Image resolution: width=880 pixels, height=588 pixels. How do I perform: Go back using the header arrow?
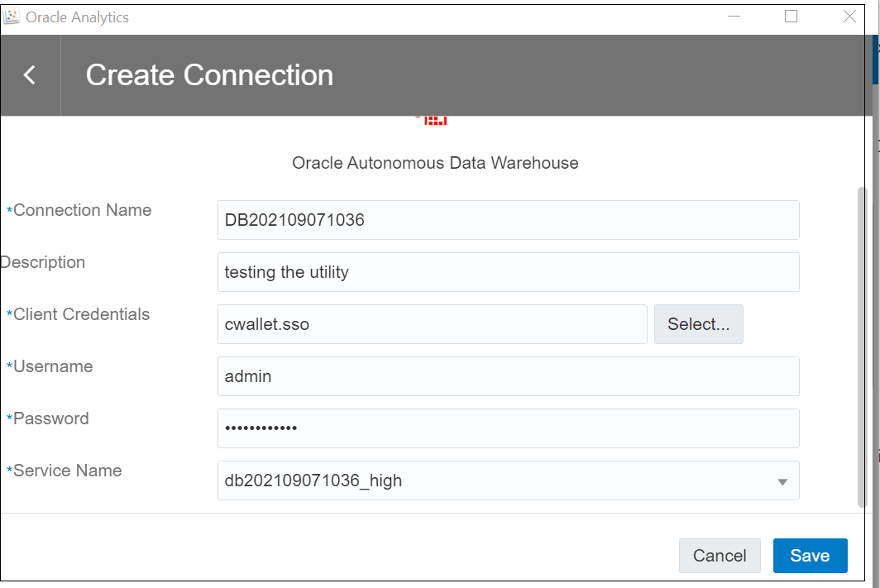[x=30, y=75]
